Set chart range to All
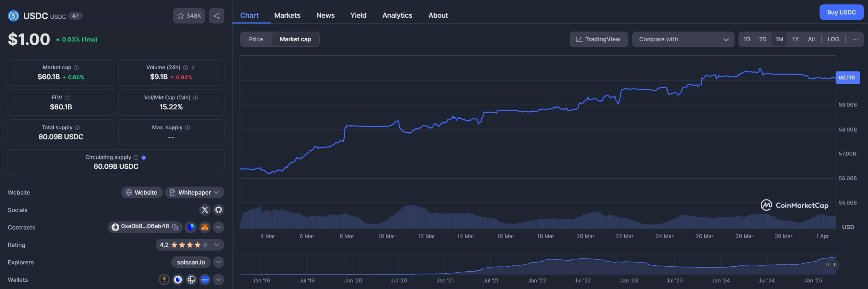 coord(811,39)
